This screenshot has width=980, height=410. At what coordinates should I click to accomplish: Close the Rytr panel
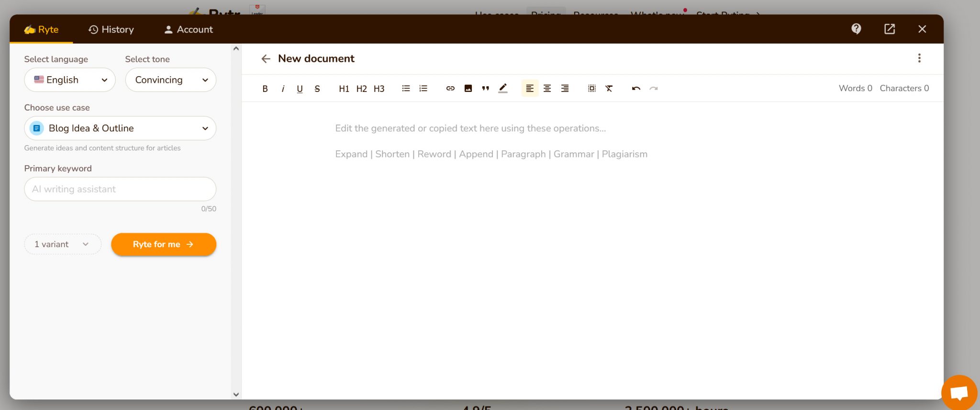pos(922,29)
